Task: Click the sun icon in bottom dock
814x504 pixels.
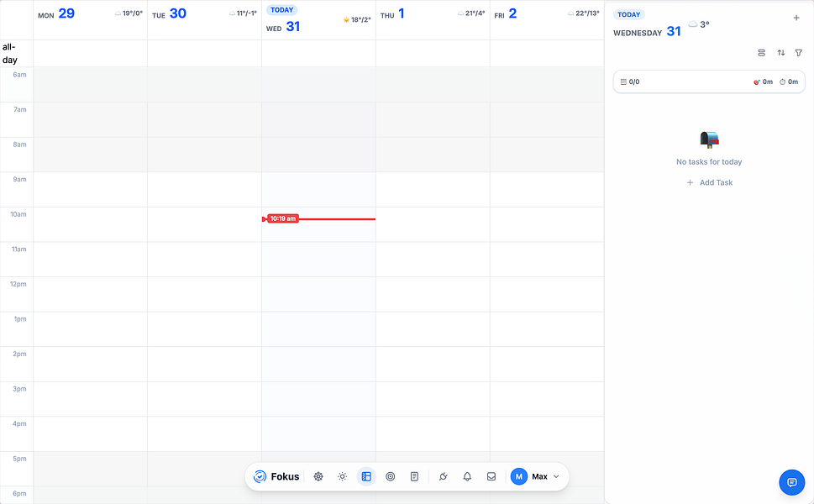Action: pos(342,476)
